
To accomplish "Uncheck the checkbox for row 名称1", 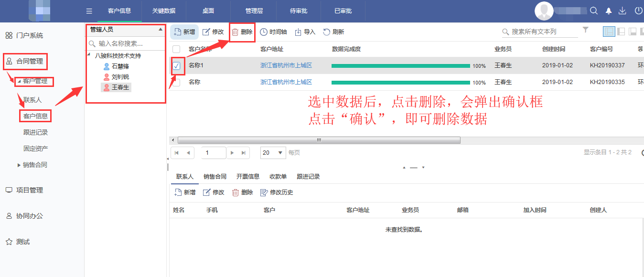I will point(177,66).
